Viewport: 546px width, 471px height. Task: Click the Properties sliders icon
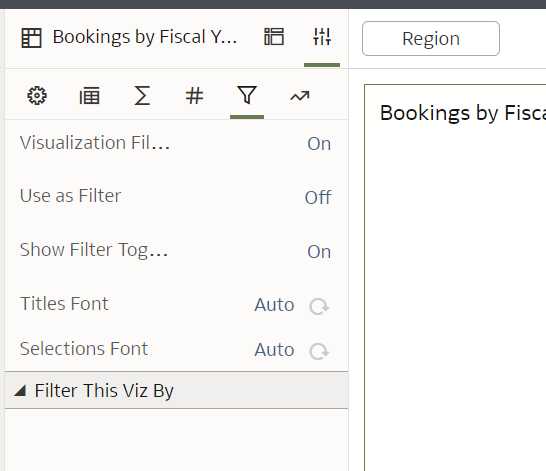pyautogui.click(x=322, y=37)
